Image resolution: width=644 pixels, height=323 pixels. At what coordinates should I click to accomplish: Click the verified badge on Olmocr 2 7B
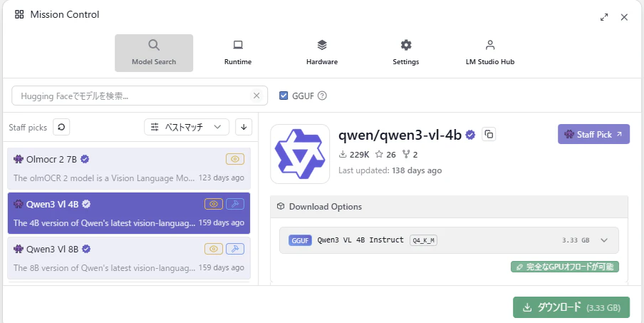[85, 159]
